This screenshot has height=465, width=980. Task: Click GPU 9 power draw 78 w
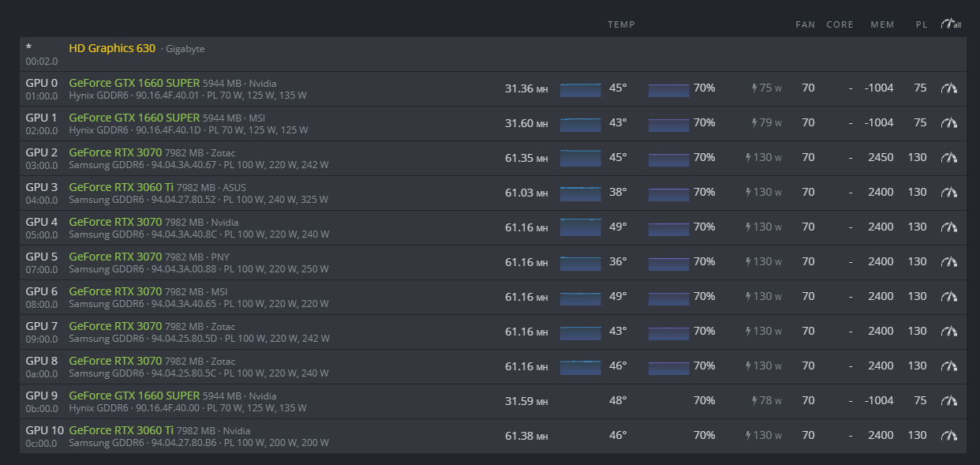pyautogui.click(x=766, y=401)
